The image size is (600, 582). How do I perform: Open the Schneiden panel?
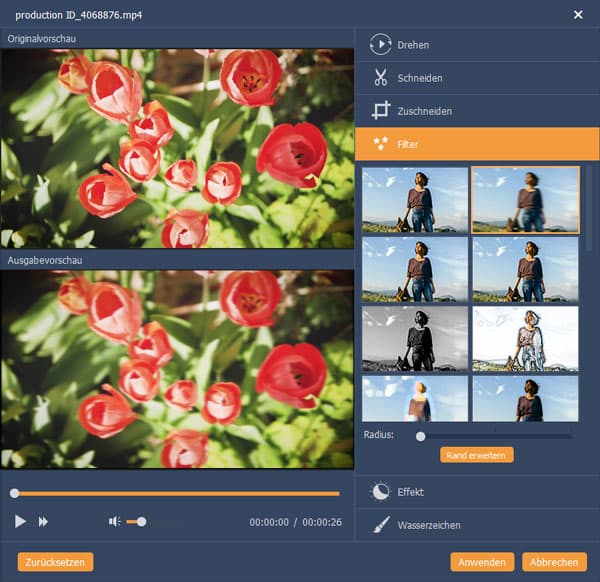point(420,78)
